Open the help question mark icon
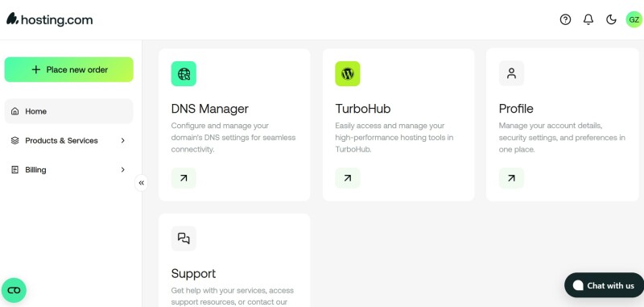This screenshot has height=307, width=644. pos(565,19)
